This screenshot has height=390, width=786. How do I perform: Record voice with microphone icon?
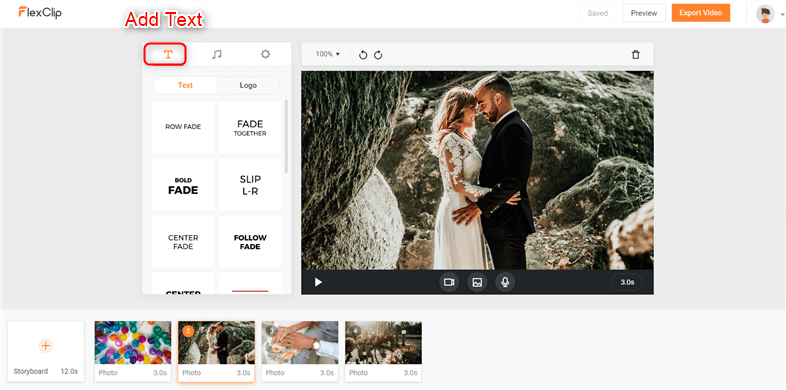[x=505, y=282]
